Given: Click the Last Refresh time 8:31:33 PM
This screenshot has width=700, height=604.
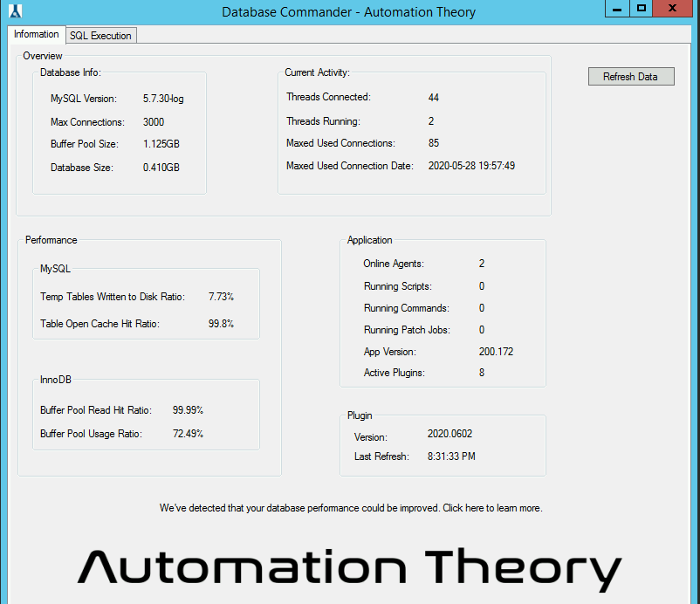Looking at the screenshot, I should [x=451, y=456].
